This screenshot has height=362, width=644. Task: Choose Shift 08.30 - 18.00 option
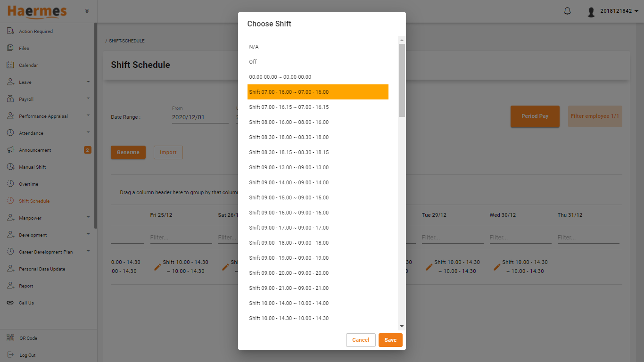(x=318, y=137)
